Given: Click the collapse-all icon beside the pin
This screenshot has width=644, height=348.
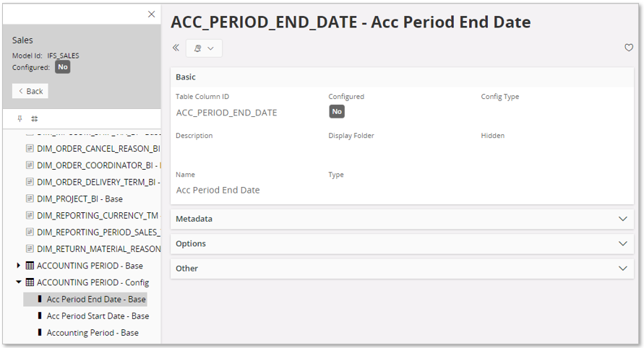Looking at the screenshot, I should point(34,119).
